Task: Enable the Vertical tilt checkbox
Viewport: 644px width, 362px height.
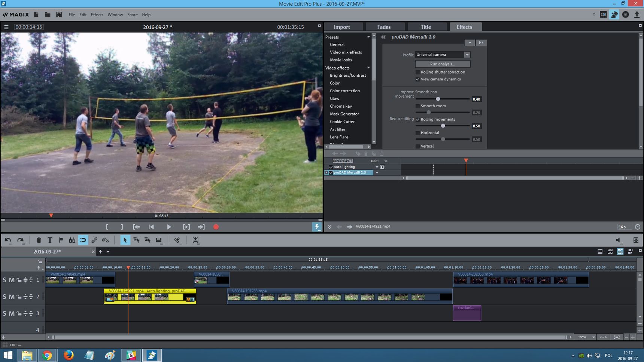Action: 417,146
